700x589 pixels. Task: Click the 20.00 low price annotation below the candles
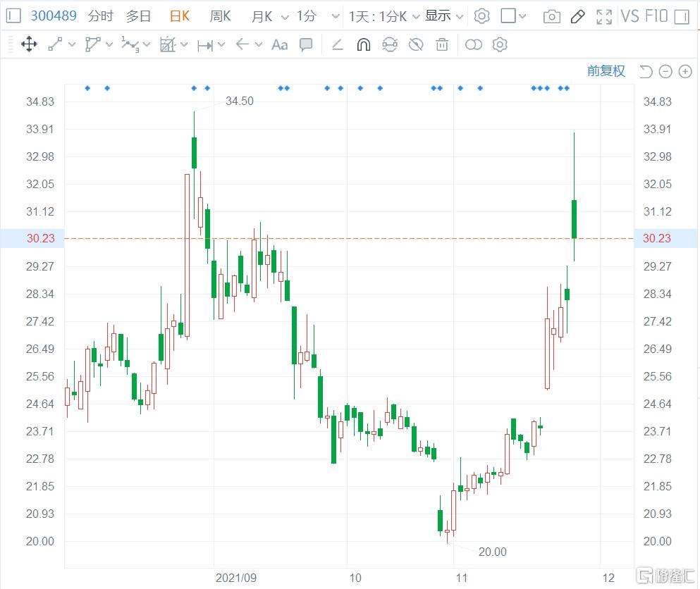[x=493, y=552]
